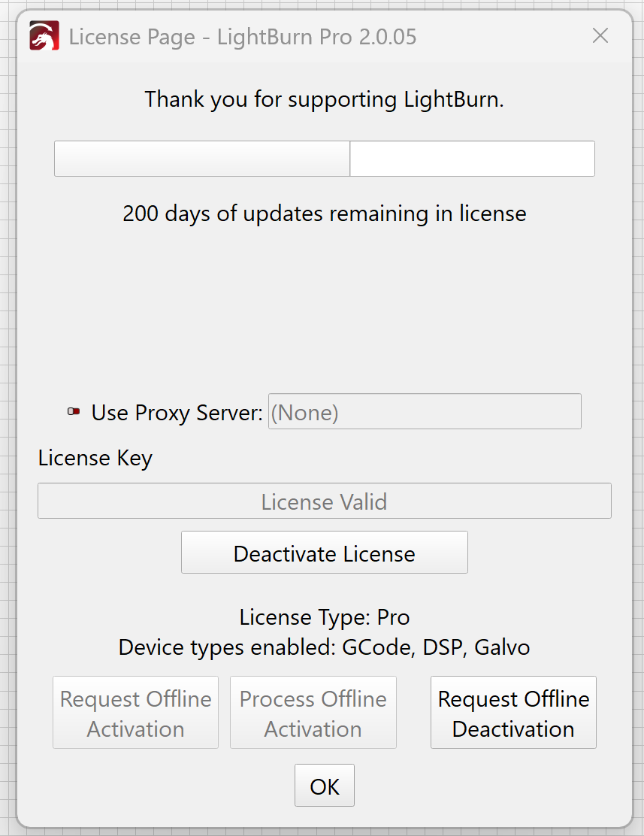The image size is (644, 836).
Task: Click the License Page title bar text
Action: [242, 36]
